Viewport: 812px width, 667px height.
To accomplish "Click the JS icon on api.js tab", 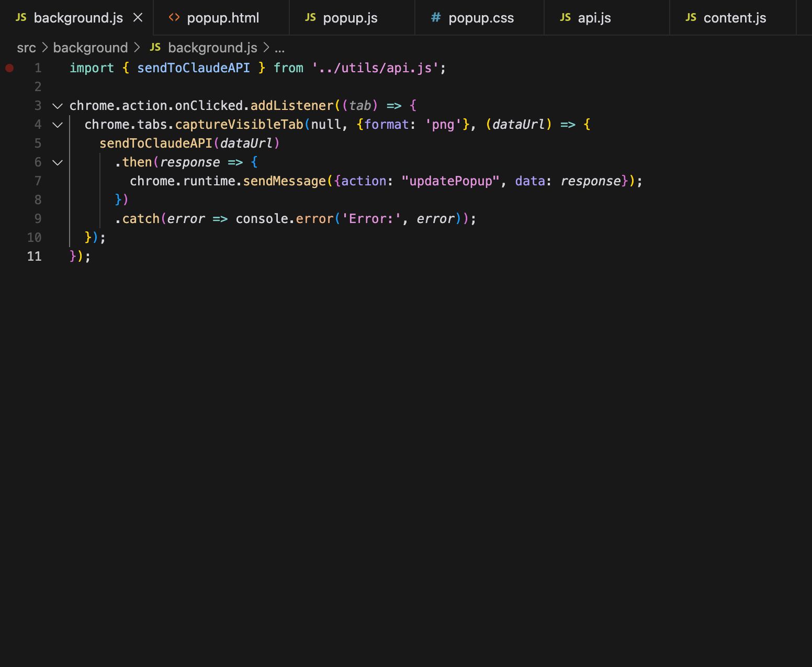I will 565,17.
